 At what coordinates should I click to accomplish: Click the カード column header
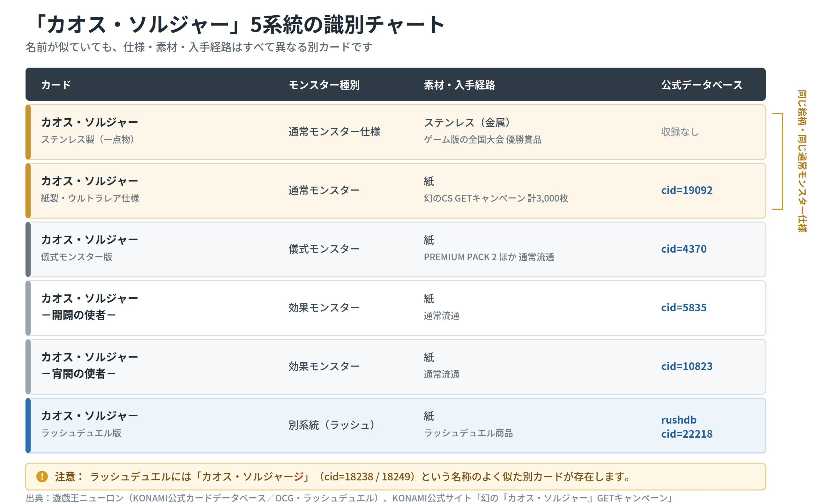(56, 85)
